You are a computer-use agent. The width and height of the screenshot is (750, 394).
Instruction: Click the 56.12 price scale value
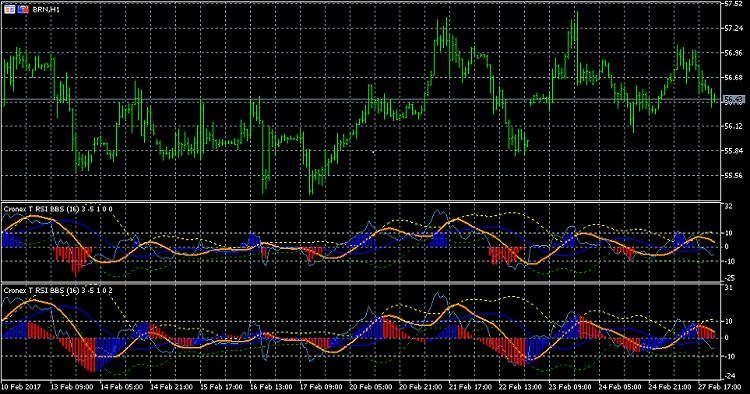point(733,126)
